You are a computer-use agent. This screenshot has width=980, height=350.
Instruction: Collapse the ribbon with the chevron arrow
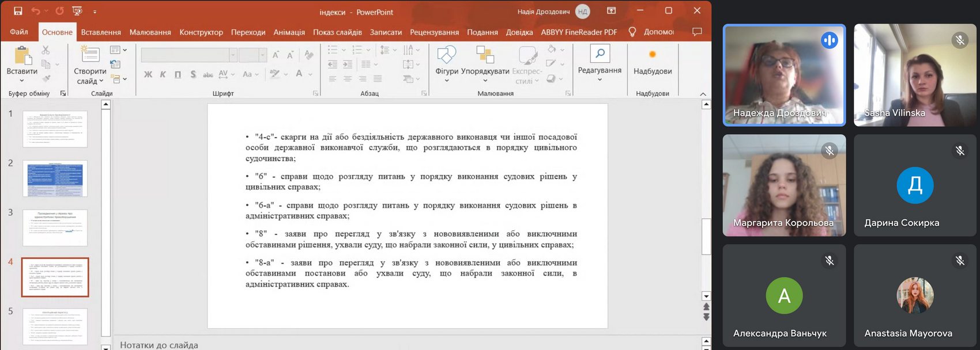(x=703, y=94)
